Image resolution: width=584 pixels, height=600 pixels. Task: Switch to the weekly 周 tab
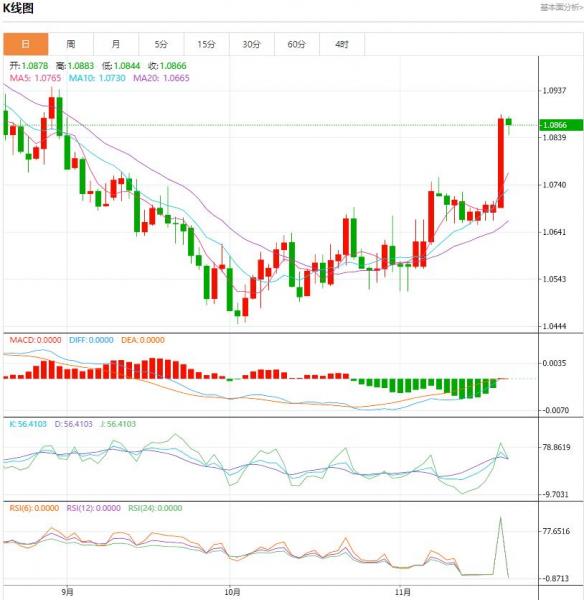(x=71, y=44)
